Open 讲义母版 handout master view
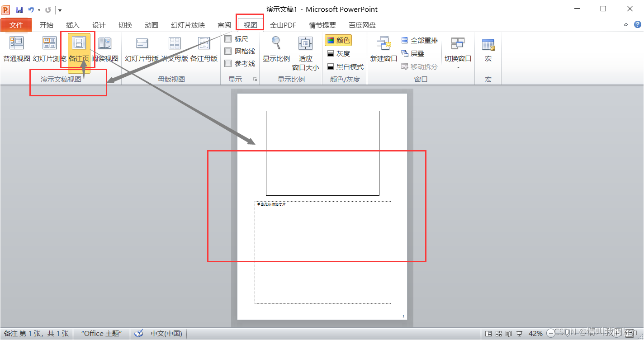This screenshot has width=644, height=340. tap(175, 50)
